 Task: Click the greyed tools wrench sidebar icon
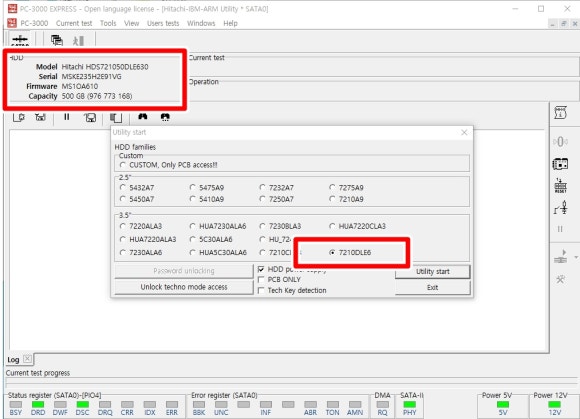coord(560,279)
